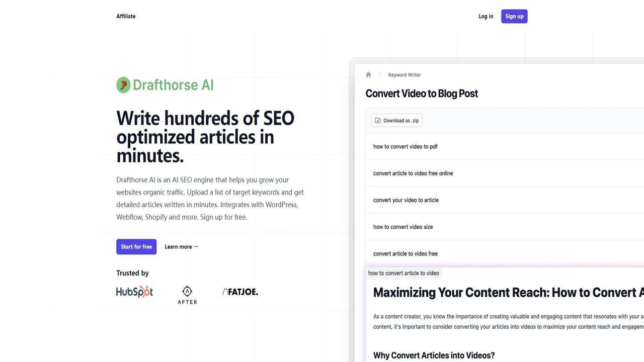Follow the Learn more link

click(x=182, y=247)
